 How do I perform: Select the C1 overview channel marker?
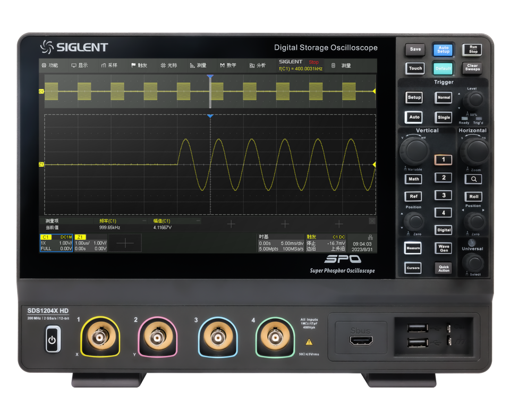41,91
